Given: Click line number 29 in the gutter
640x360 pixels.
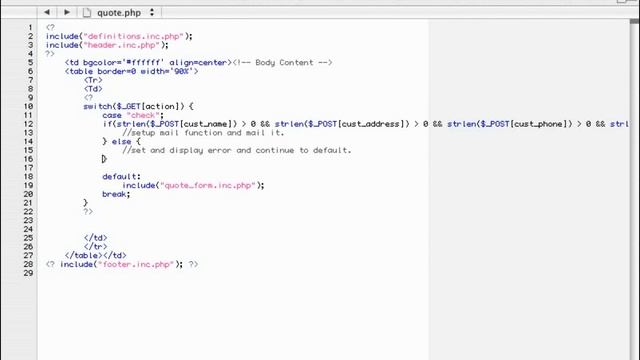Looking at the screenshot, I should click(x=28, y=273).
